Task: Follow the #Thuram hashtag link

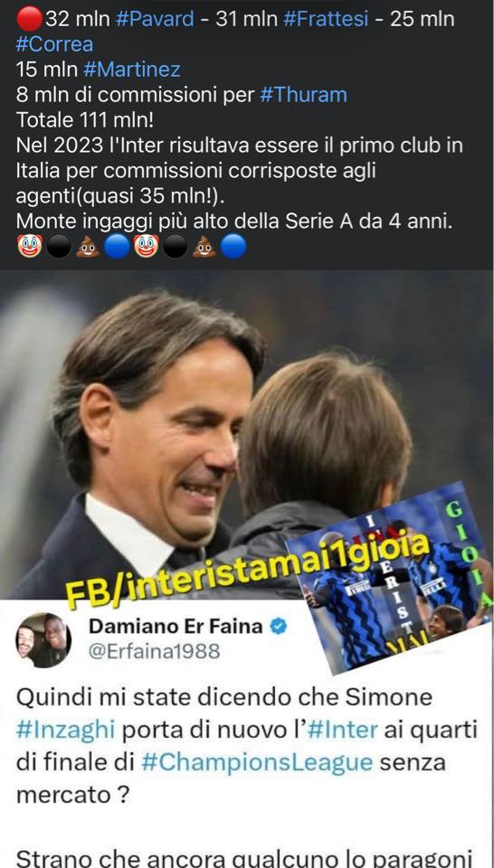Action: pos(303,95)
